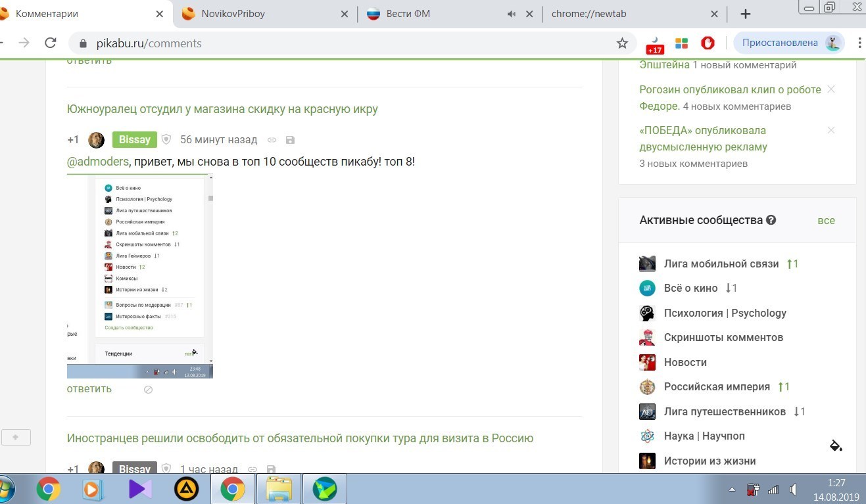The width and height of the screenshot is (866, 504).
Task: Close the "chrome://newtab" tab
Action: (715, 14)
